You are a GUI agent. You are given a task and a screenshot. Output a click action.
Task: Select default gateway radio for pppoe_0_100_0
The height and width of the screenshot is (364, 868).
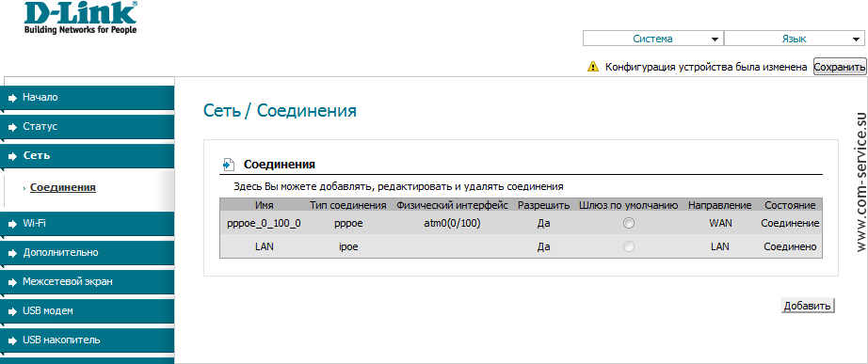tap(629, 224)
